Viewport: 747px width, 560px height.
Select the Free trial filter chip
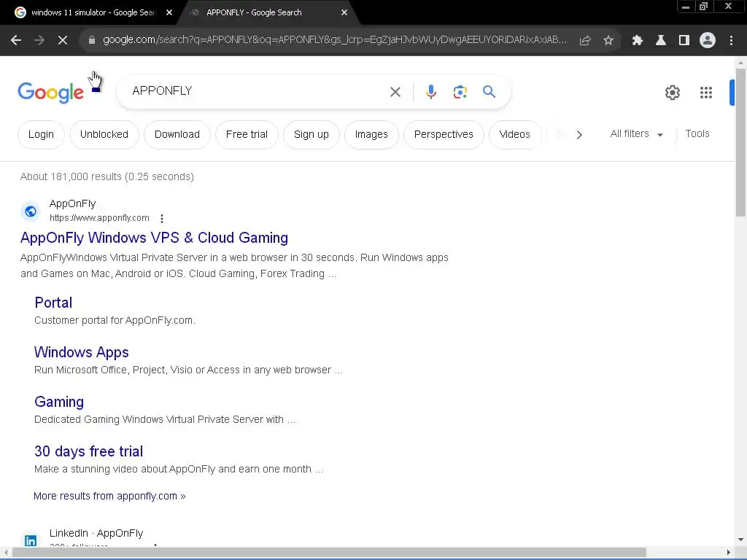click(x=247, y=135)
